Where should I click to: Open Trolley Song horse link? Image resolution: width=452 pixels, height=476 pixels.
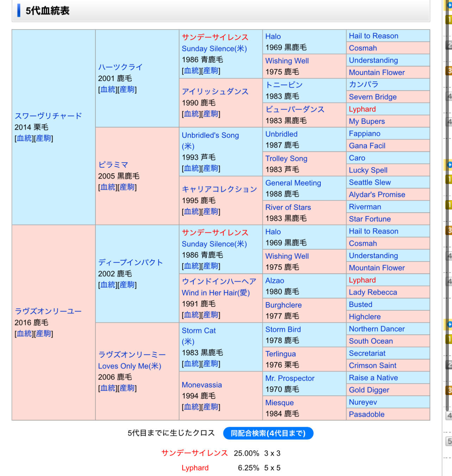tap(286, 158)
